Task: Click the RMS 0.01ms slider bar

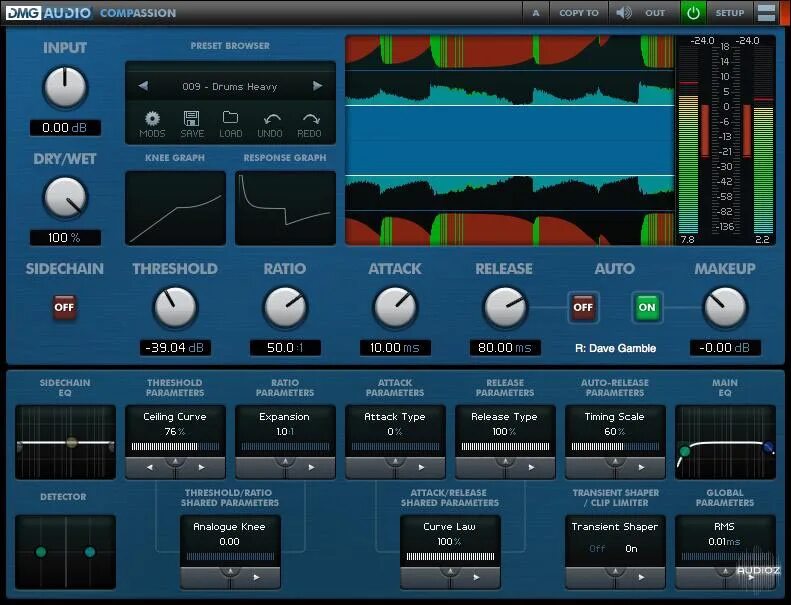Action: pos(725,557)
